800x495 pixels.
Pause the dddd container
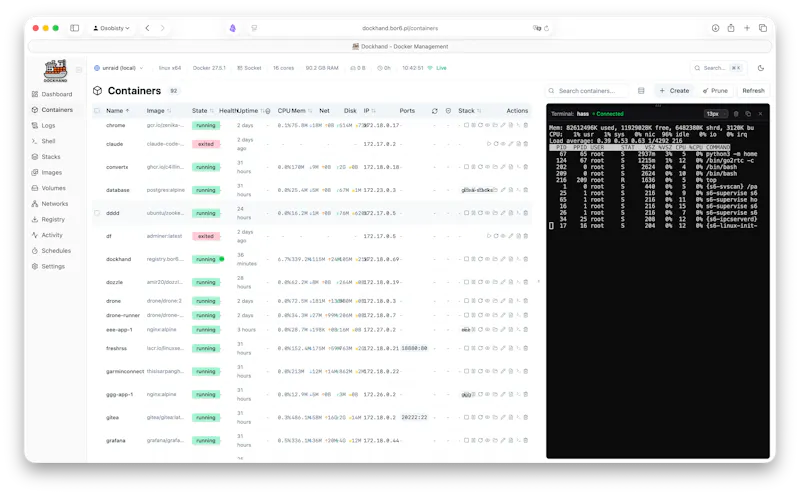[473, 213]
